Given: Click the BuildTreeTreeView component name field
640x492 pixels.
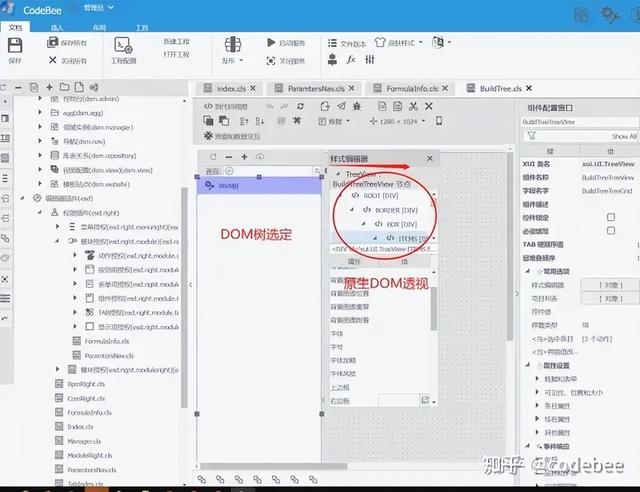Looking at the screenshot, I should click(579, 122).
